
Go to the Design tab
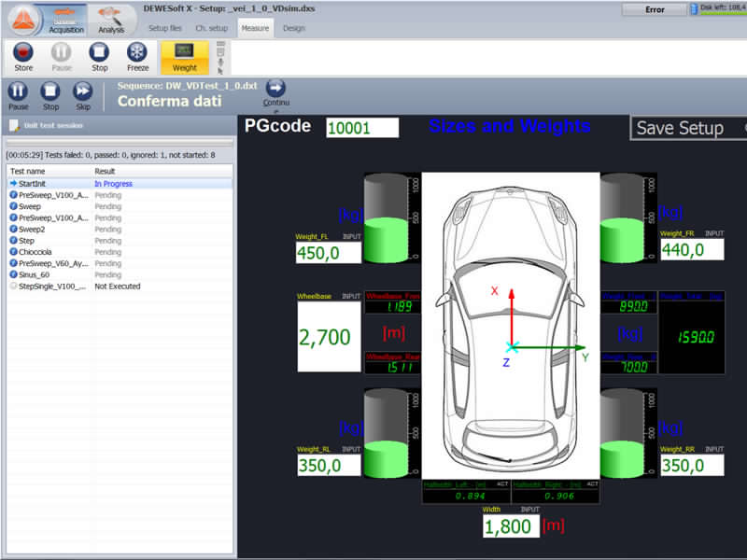point(294,28)
